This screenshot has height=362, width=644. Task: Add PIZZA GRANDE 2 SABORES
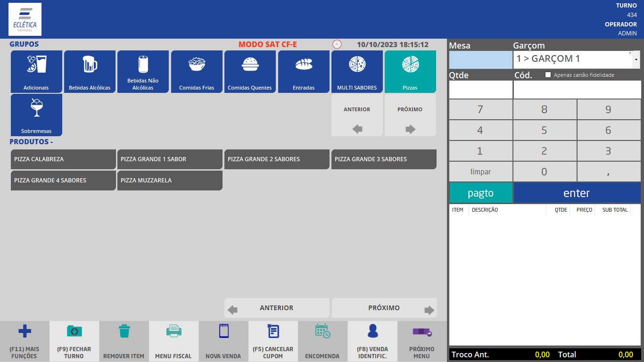[x=277, y=159]
